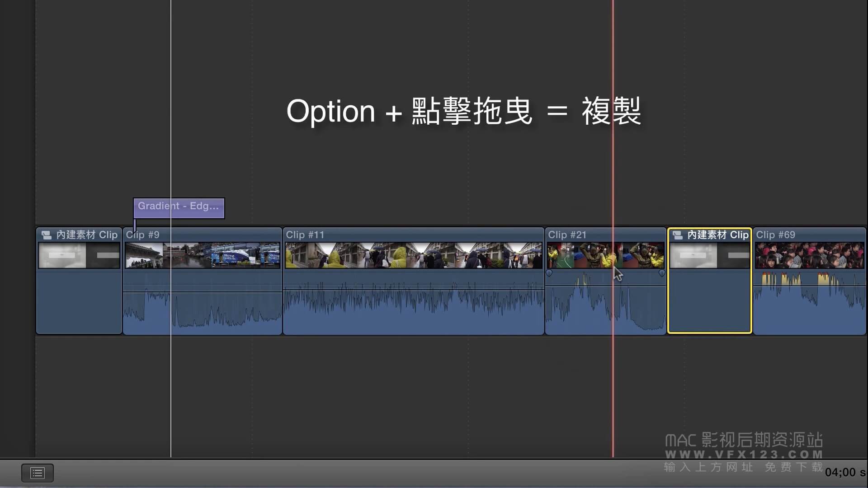Click left audio fade handle of Clip #21
This screenshot has height=488, width=868.
549,273
